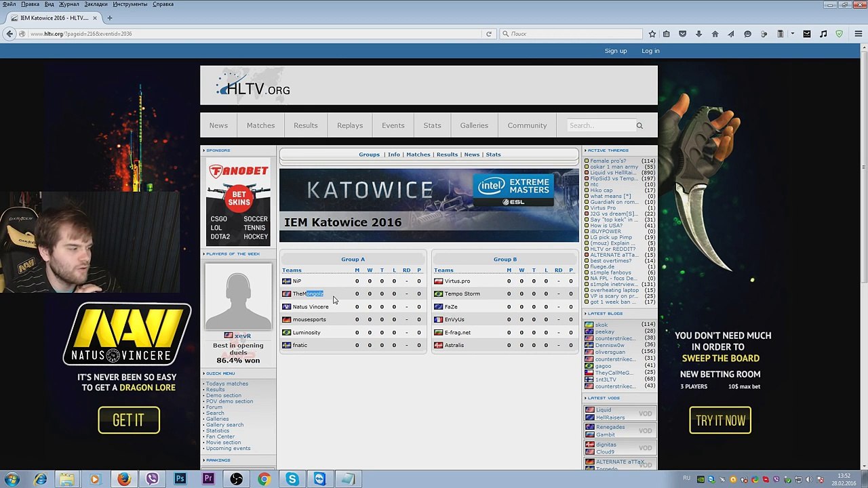Open the Правка menu
The width and height of the screenshot is (868, 488).
[x=30, y=4]
